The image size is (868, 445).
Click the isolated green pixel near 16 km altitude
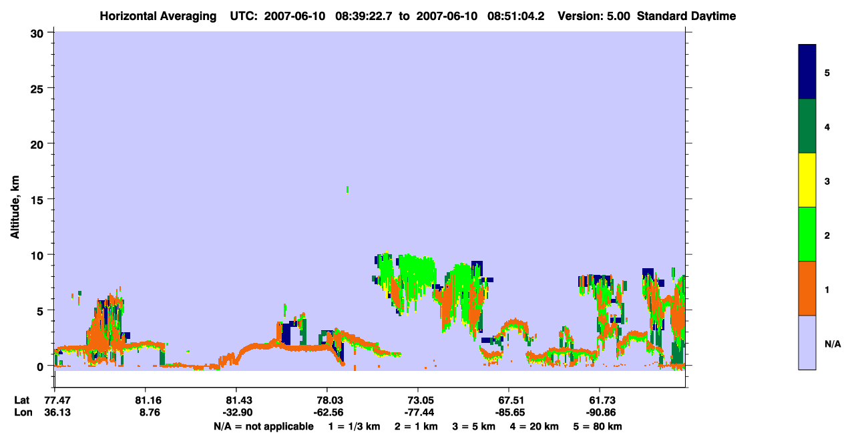click(347, 189)
